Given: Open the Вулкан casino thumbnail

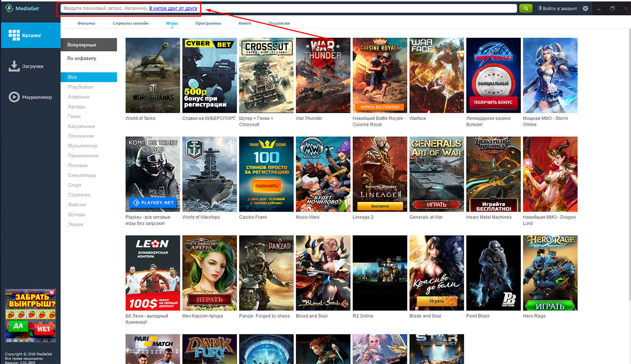Looking at the screenshot, I should [494, 75].
